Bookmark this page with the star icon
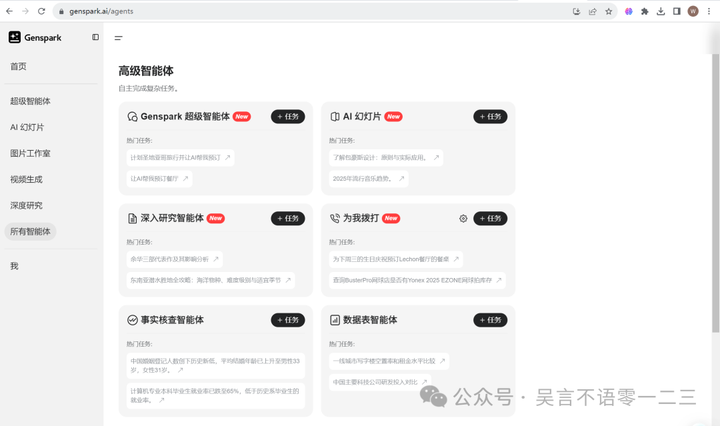 [x=608, y=11]
